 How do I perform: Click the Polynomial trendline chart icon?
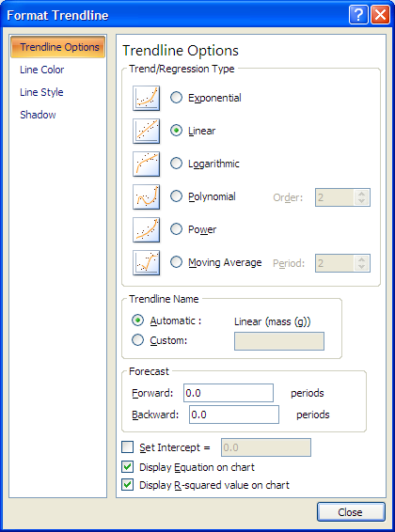(147, 196)
